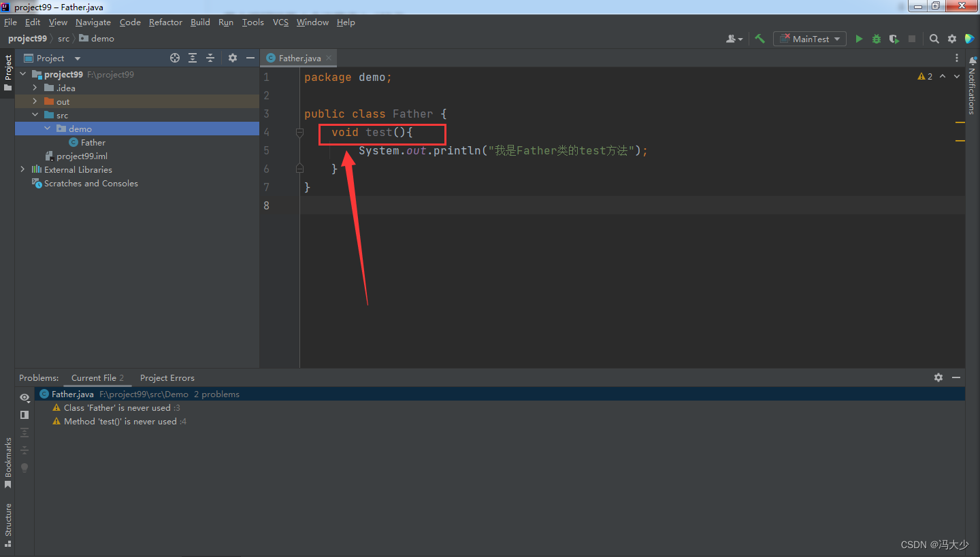The image size is (980, 557).
Task: Open the VCS menu
Action: click(x=280, y=22)
